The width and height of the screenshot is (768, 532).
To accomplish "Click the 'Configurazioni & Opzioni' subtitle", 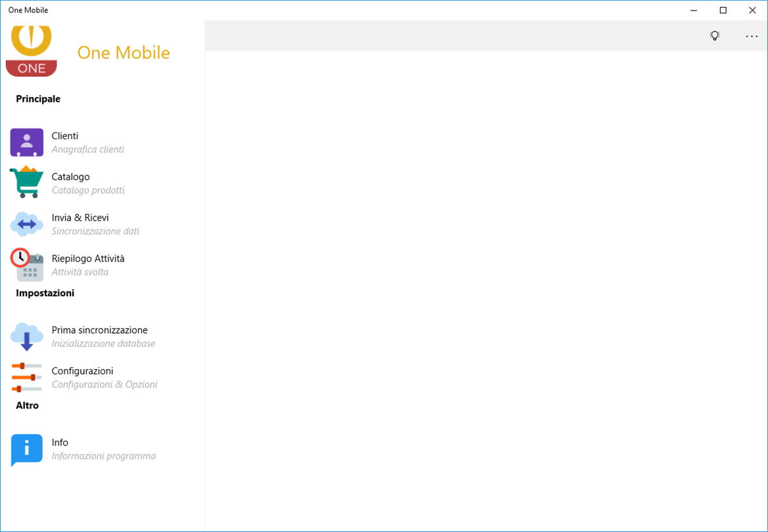I will pos(105,384).
